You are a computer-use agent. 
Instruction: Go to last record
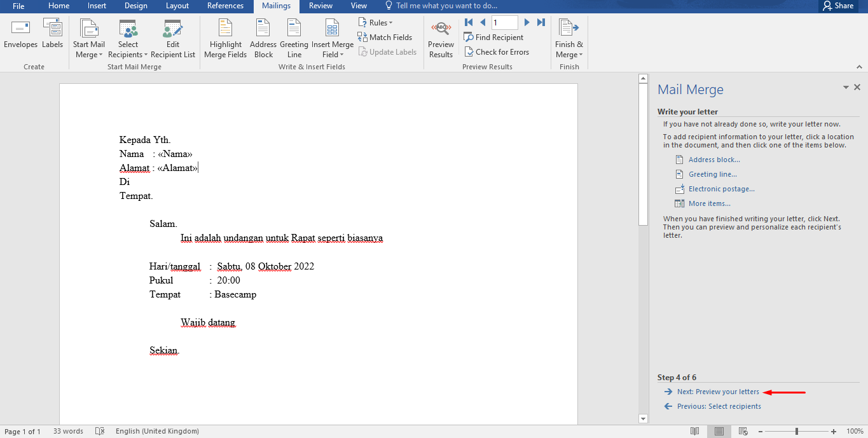(541, 22)
